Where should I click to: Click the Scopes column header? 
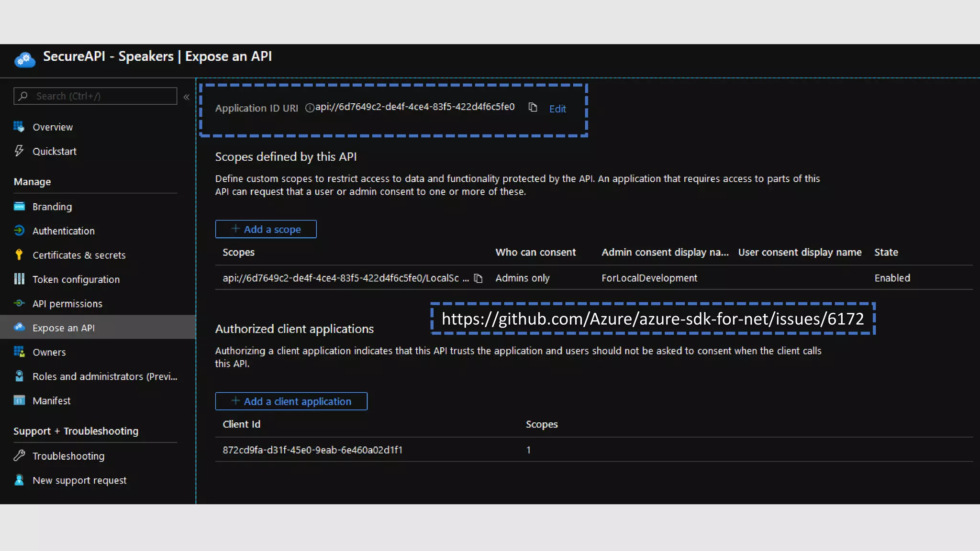(239, 253)
